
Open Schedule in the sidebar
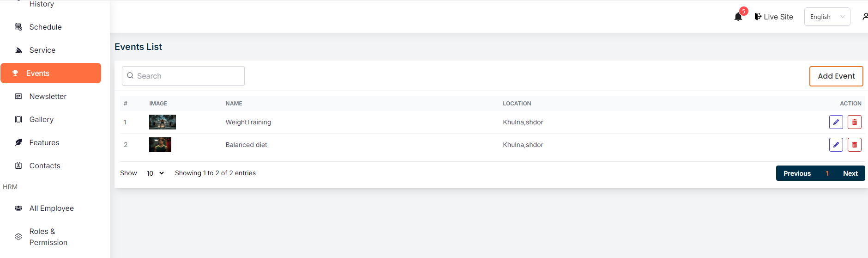pos(45,27)
